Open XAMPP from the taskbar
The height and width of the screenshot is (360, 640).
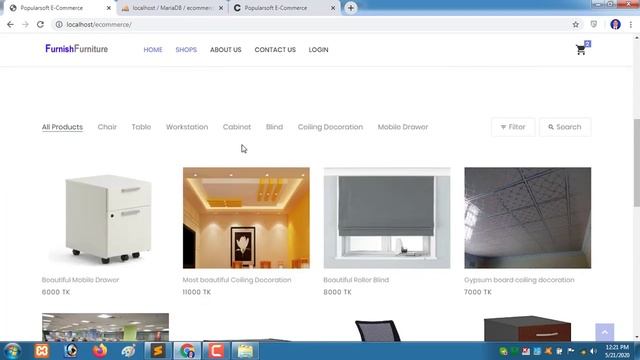(x=42, y=351)
